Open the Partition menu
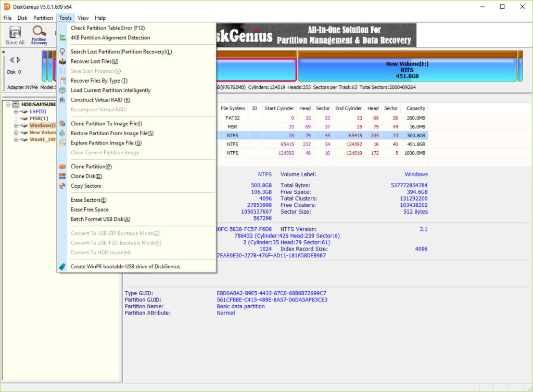533x392 pixels. [43, 18]
